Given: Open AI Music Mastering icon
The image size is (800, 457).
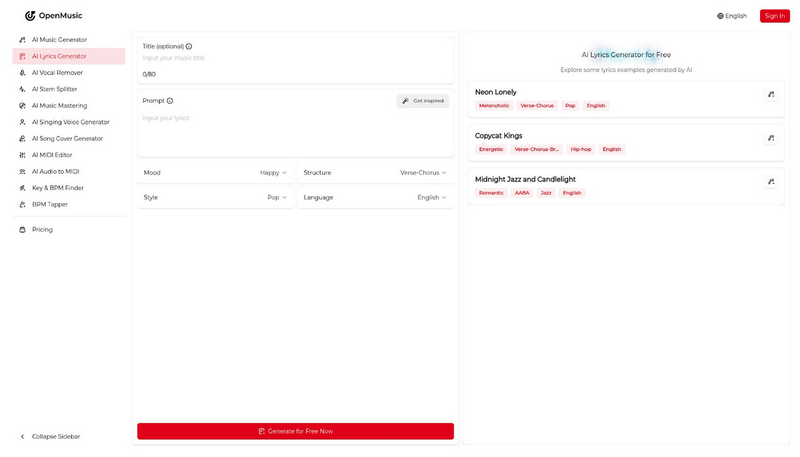Looking at the screenshot, I should tap(22, 106).
